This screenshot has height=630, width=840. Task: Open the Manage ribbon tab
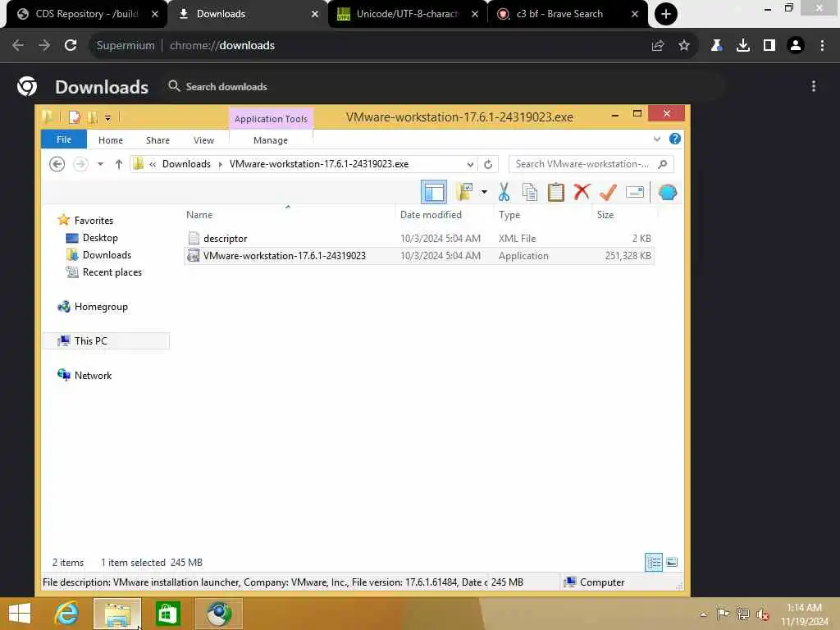[271, 140]
